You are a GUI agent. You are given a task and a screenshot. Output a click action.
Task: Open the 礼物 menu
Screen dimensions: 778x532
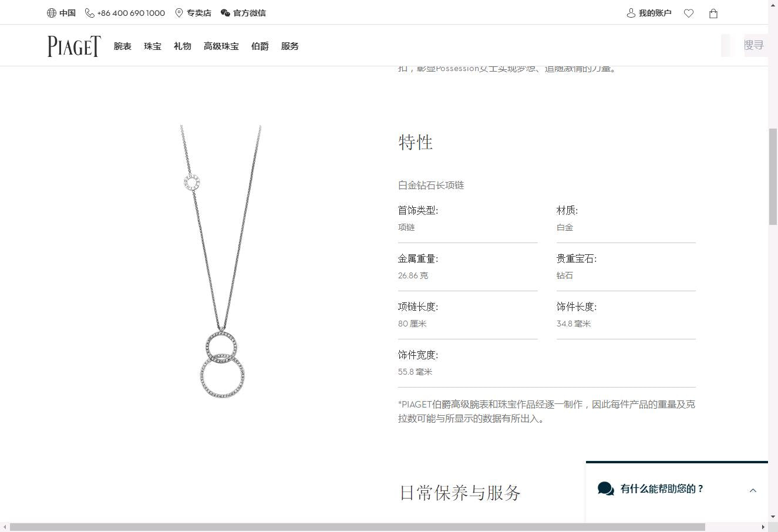pyautogui.click(x=183, y=46)
